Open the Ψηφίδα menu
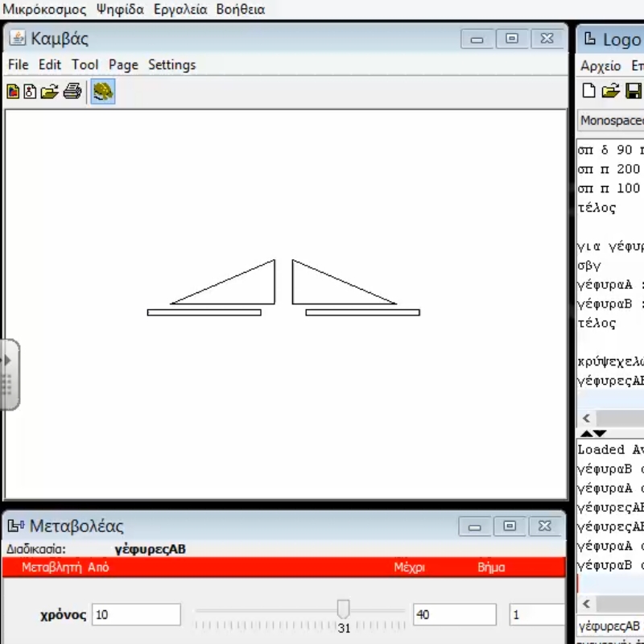This screenshot has height=644, width=644. pos(120,9)
